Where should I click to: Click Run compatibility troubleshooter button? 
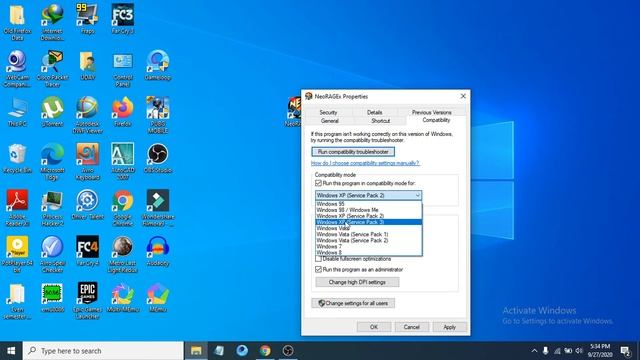pos(353,152)
